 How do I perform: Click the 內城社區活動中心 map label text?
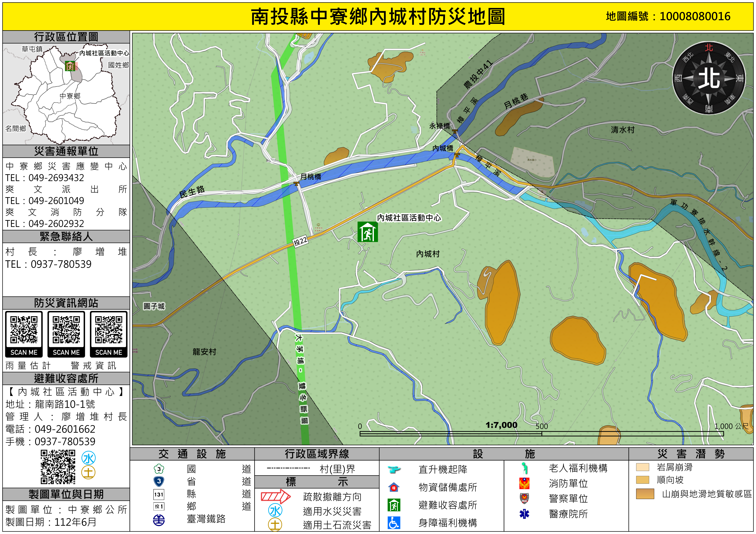[409, 218]
